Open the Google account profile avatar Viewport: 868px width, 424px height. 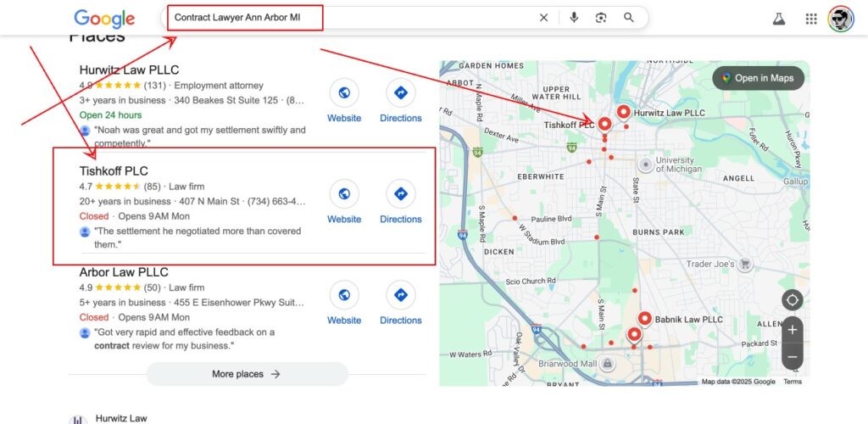840,19
